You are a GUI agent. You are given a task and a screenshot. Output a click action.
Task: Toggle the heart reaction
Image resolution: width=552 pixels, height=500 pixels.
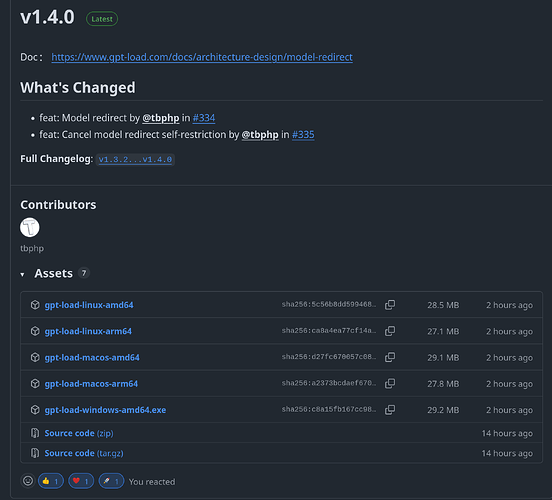pyautogui.click(x=81, y=481)
